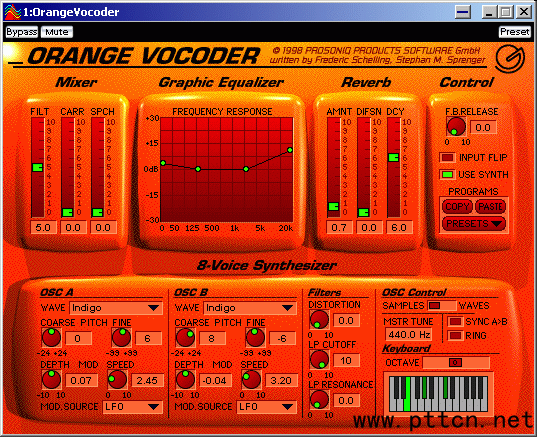Click the OSC A depth value 0.07

pos(81,380)
